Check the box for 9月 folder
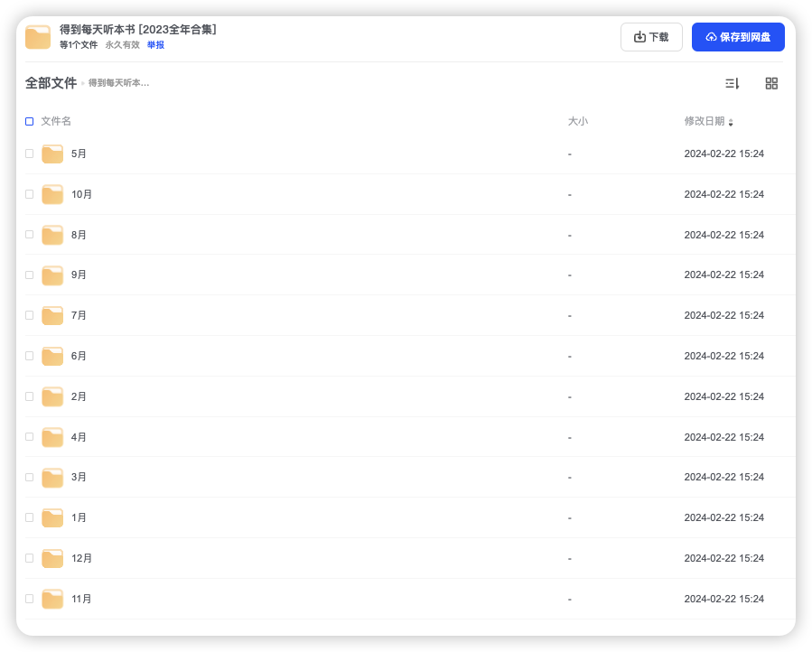This screenshot has height=652, width=812. [30, 275]
